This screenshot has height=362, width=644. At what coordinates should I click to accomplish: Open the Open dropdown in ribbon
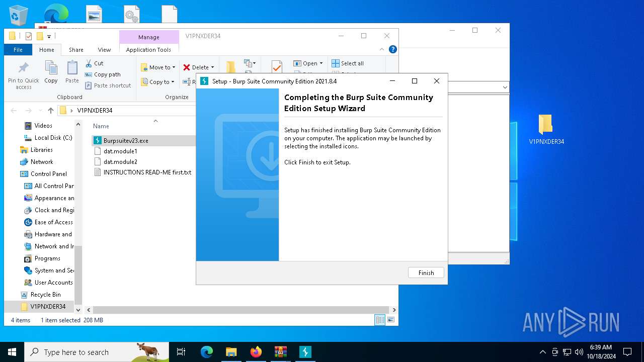pos(308,63)
